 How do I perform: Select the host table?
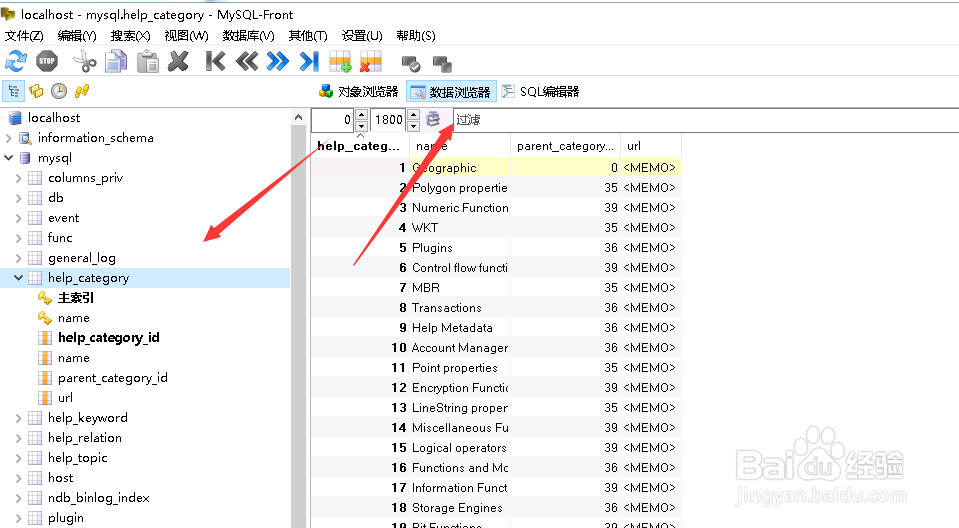[x=60, y=478]
